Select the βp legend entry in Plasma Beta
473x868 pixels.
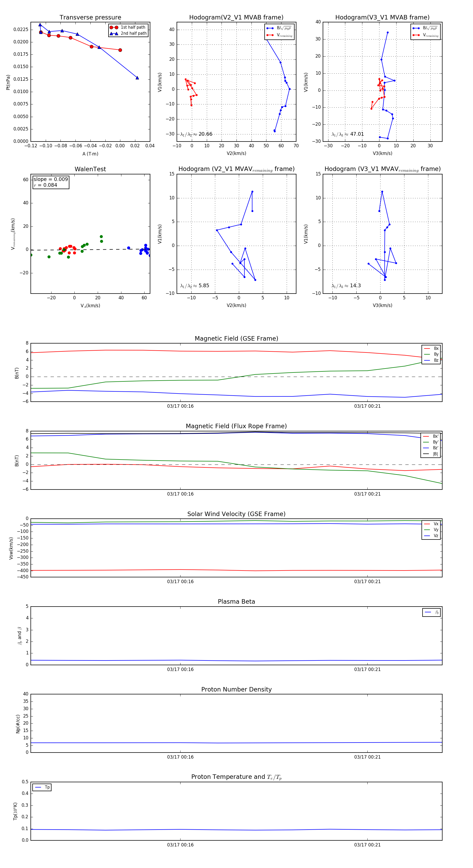point(431,612)
